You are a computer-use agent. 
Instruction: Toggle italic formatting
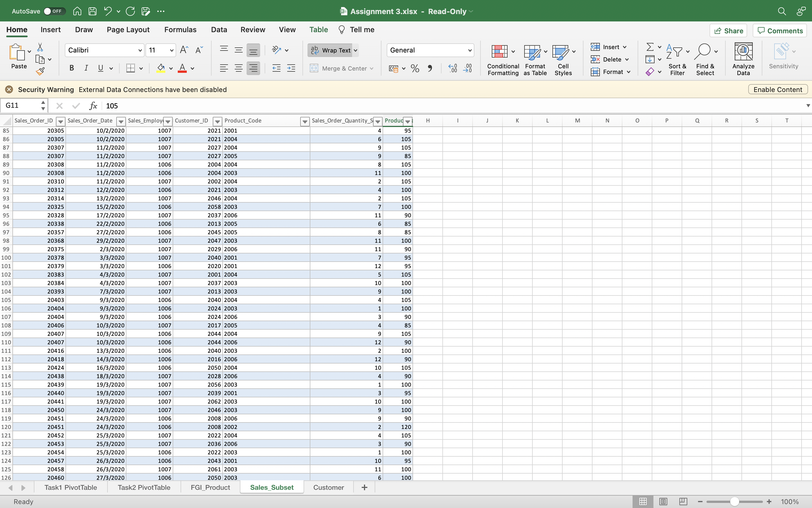tap(86, 68)
